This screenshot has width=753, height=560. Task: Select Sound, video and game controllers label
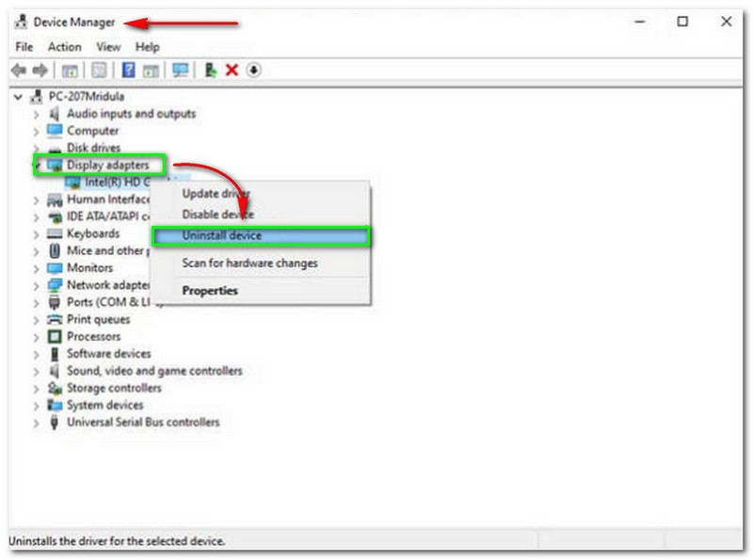pyautogui.click(x=154, y=371)
